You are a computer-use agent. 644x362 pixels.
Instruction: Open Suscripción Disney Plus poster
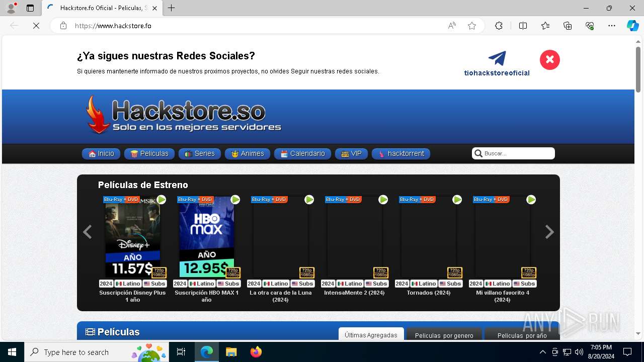132,237
